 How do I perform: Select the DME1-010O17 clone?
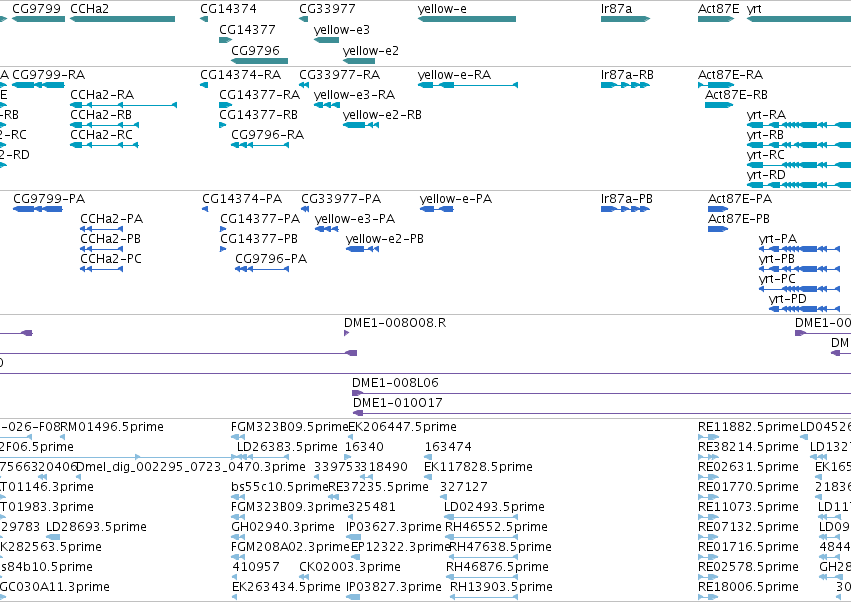pos(602,414)
